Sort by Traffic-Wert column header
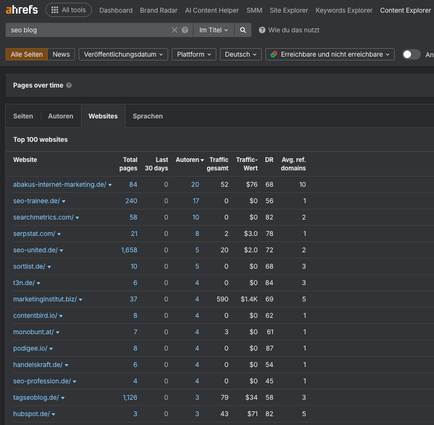 (247, 164)
